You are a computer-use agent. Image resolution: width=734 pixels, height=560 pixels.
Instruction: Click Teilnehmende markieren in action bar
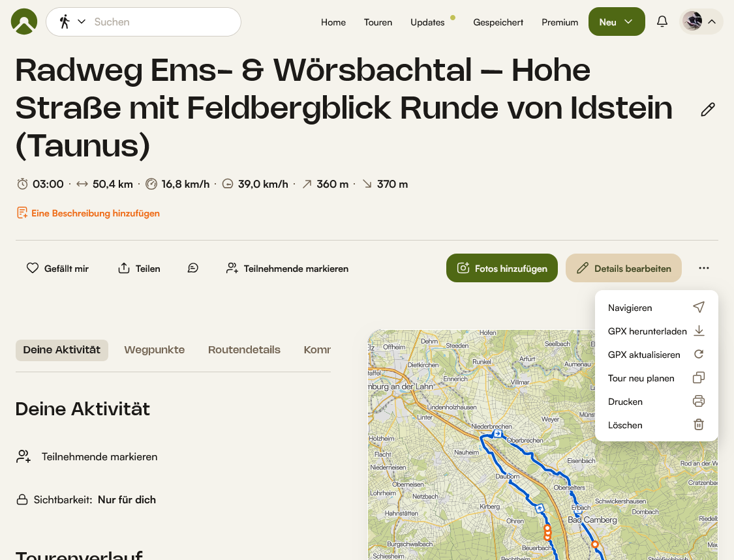(x=288, y=269)
